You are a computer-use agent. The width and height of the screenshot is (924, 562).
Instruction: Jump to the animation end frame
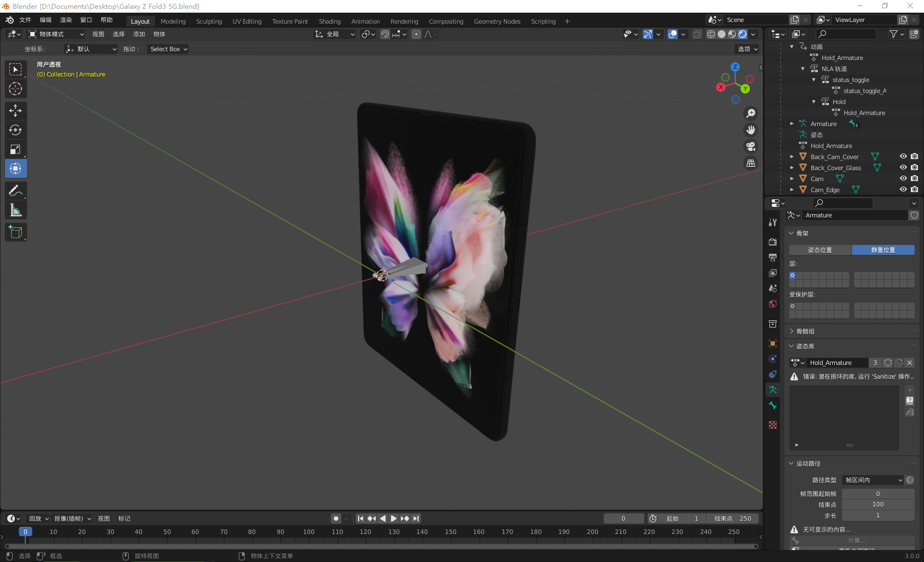pyautogui.click(x=416, y=519)
